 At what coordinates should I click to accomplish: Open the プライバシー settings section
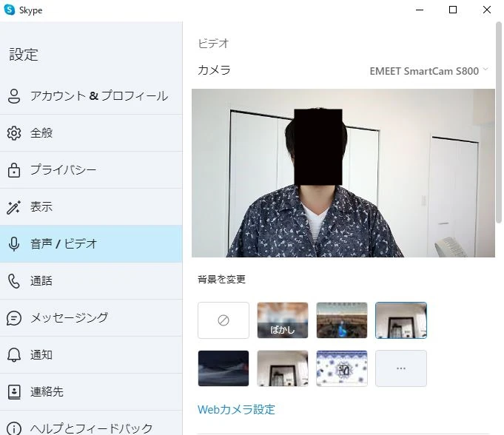click(63, 170)
